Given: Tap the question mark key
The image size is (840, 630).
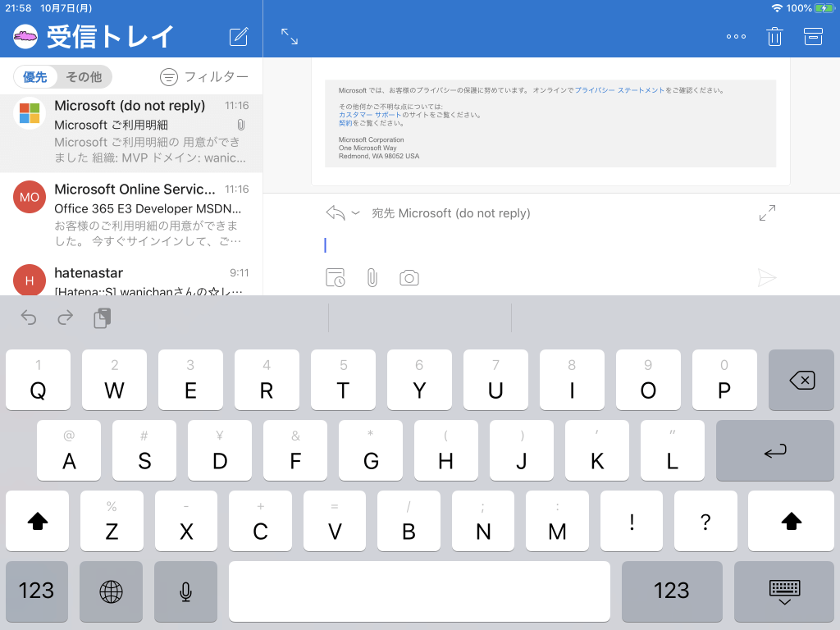Looking at the screenshot, I should pos(705,521).
